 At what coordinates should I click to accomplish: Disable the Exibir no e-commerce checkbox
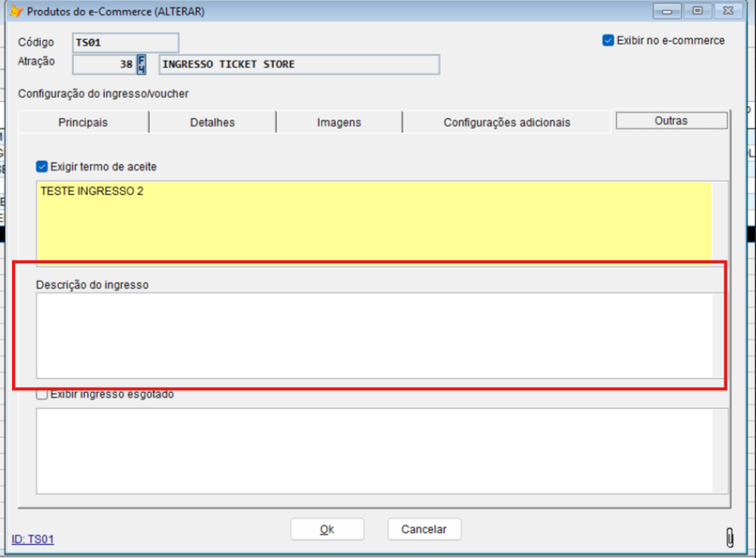pyautogui.click(x=608, y=40)
